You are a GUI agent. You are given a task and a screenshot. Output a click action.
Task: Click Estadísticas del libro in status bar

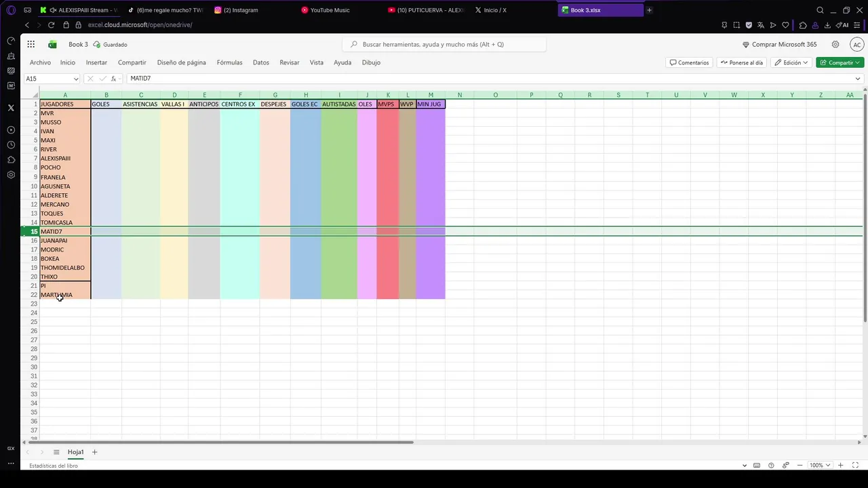[54, 466]
